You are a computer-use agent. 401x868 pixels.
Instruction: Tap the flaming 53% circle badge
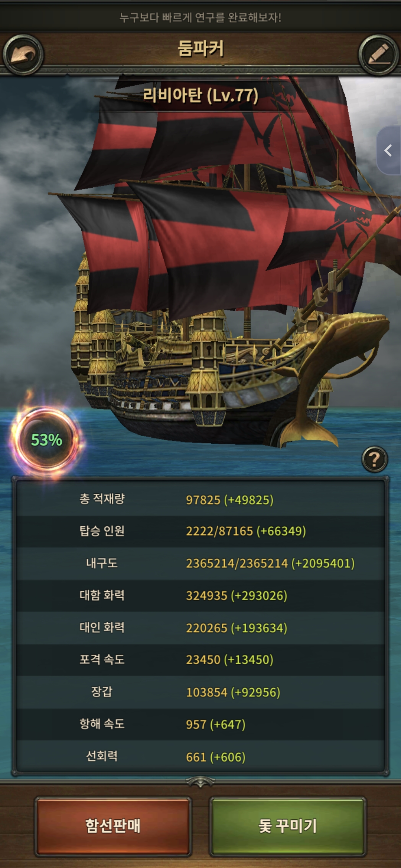coord(46,440)
